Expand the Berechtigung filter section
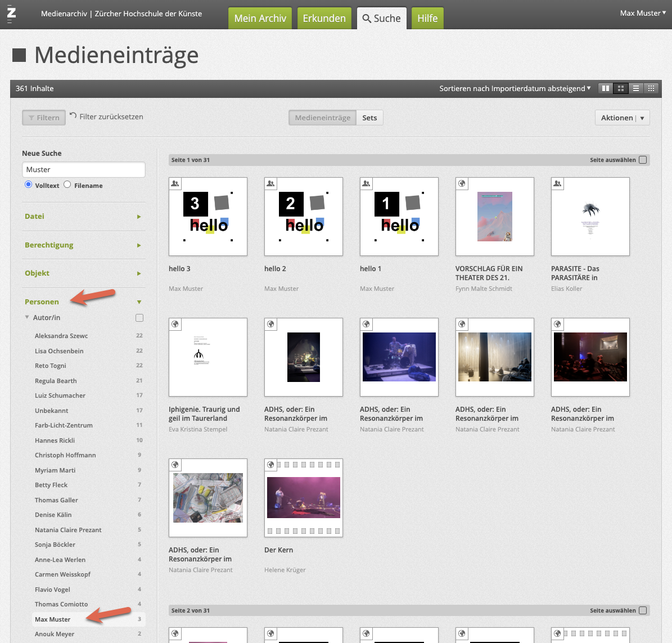Image resolution: width=672 pixels, height=643 pixels. pyautogui.click(x=84, y=245)
